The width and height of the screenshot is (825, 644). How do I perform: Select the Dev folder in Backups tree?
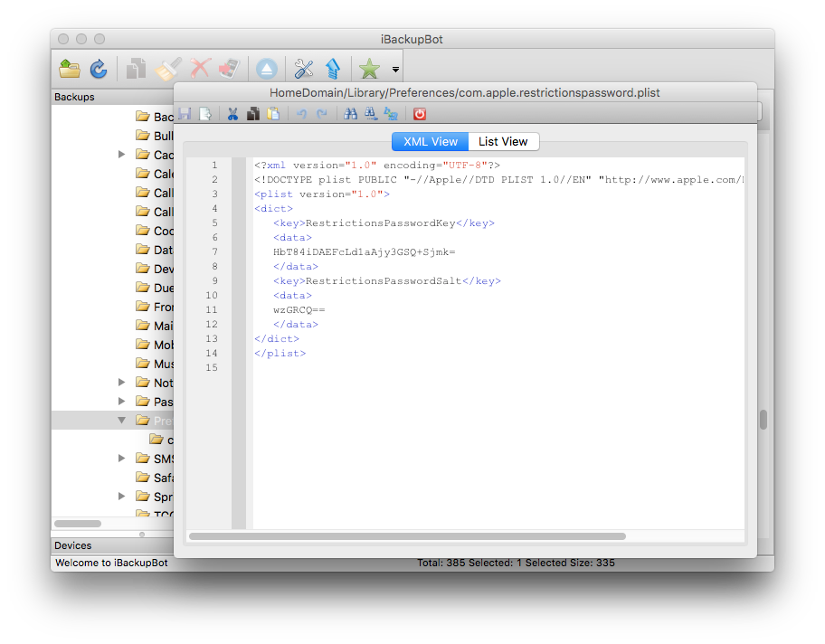click(x=154, y=269)
